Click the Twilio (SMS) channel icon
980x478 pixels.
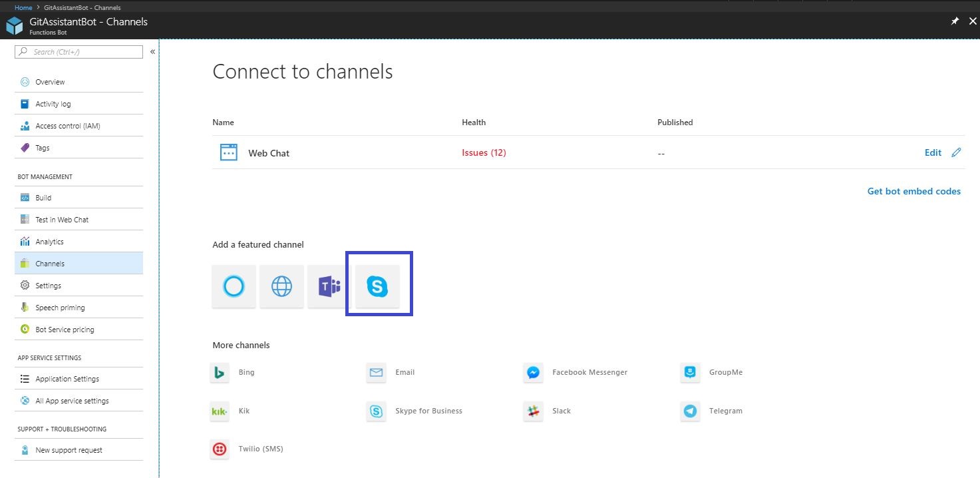click(220, 449)
